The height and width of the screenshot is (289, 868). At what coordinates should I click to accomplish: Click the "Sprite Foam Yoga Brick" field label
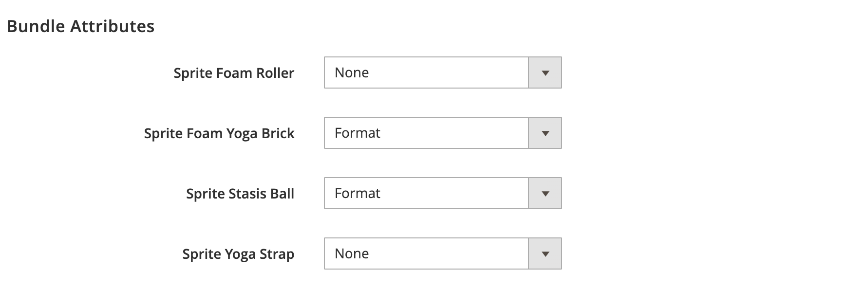coord(219,133)
